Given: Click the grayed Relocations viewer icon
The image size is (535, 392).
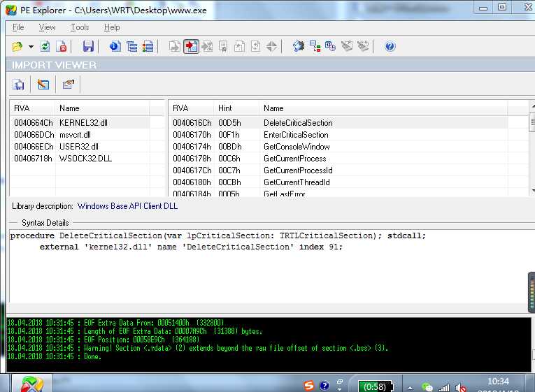Looking at the screenshot, I should (239, 46).
